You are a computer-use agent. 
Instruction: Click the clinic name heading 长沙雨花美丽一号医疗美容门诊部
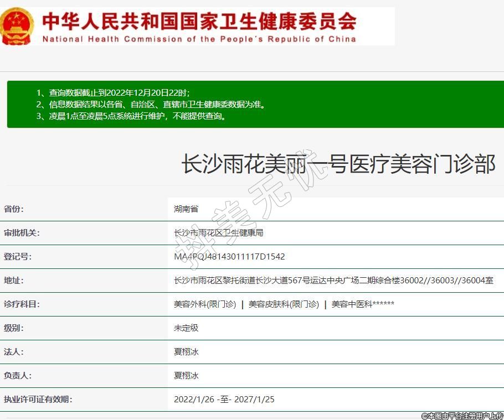pyautogui.click(x=338, y=164)
